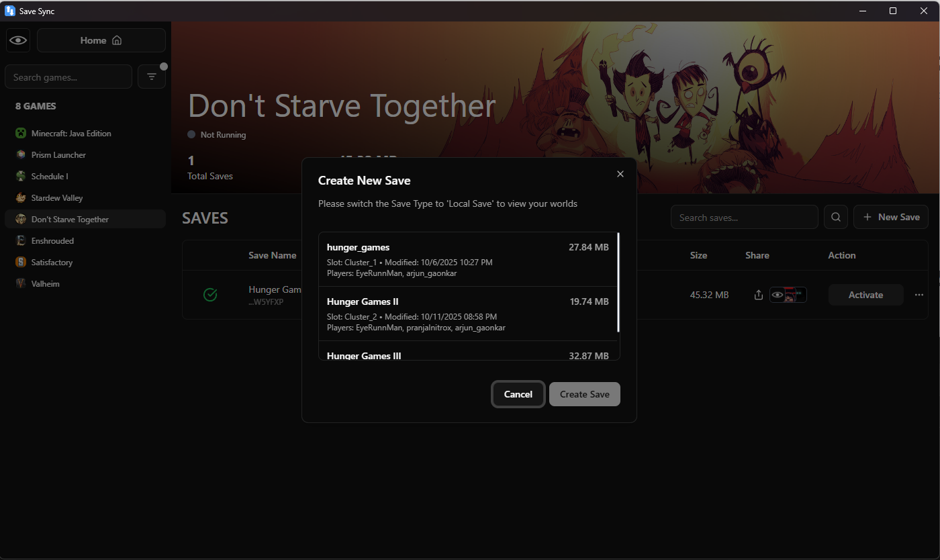Select Satisfactory from the game list
This screenshot has height=560, width=940.
[85, 263]
